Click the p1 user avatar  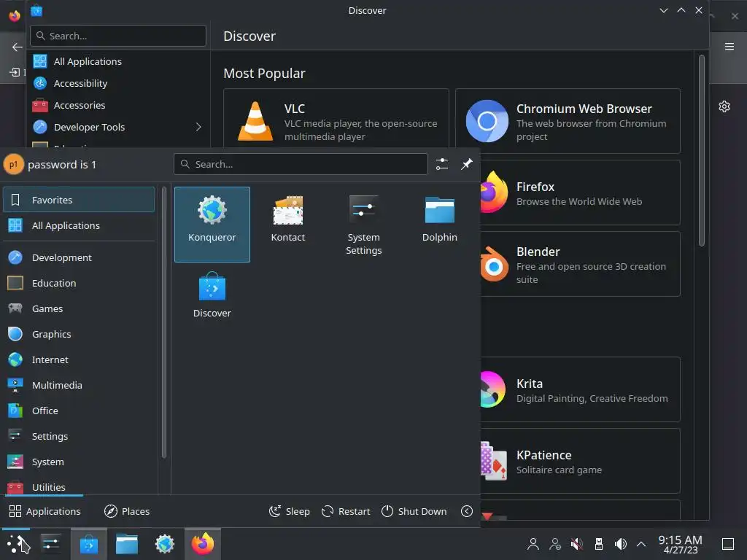[13, 164]
